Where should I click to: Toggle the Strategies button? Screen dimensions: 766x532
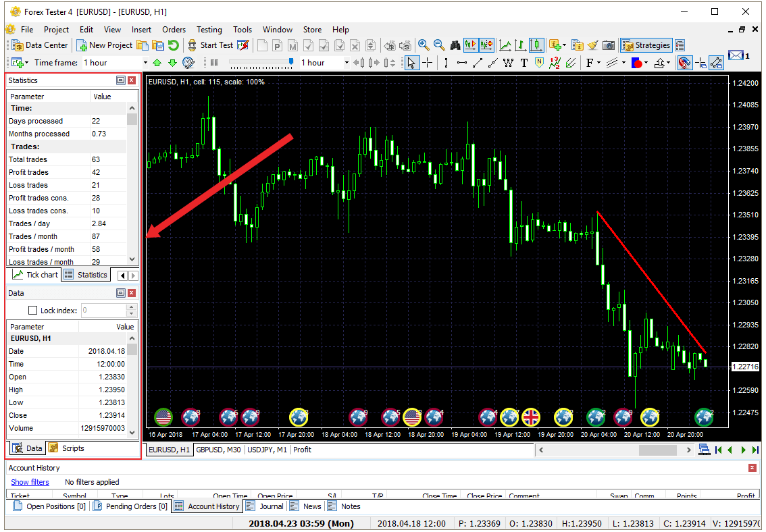[x=646, y=45]
